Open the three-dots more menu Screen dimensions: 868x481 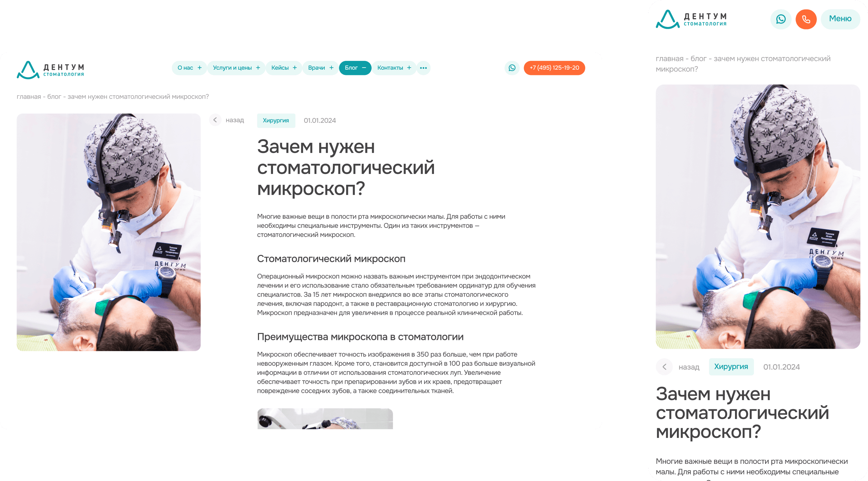423,68
